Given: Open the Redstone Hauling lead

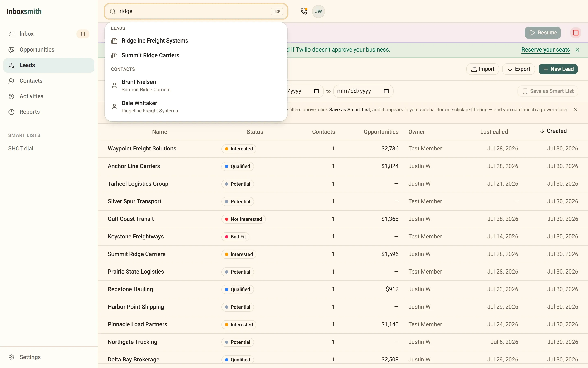Looking at the screenshot, I should click(130, 289).
